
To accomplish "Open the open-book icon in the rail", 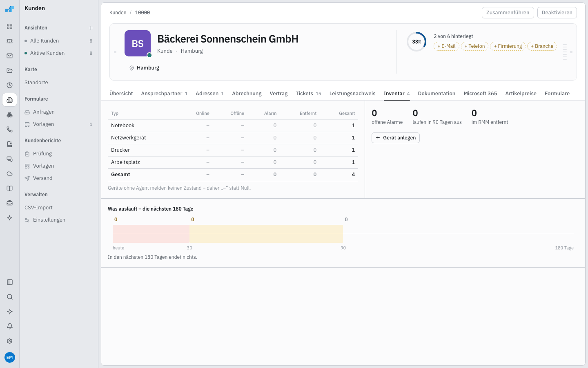I will click(10, 188).
